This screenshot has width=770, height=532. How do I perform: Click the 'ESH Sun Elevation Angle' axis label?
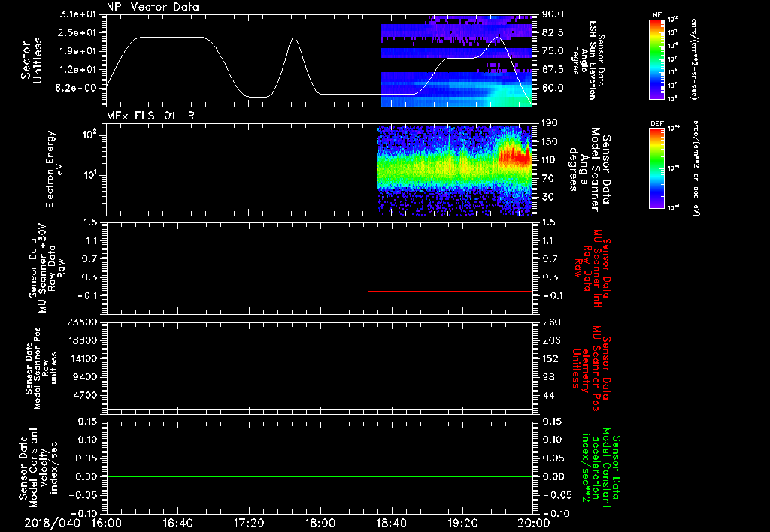(x=588, y=60)
